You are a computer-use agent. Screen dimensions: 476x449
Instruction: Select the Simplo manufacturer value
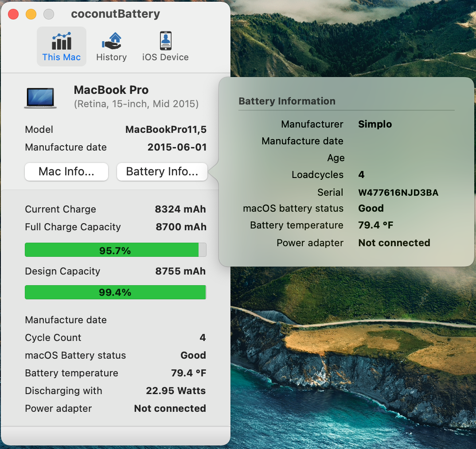pos(375,124)
